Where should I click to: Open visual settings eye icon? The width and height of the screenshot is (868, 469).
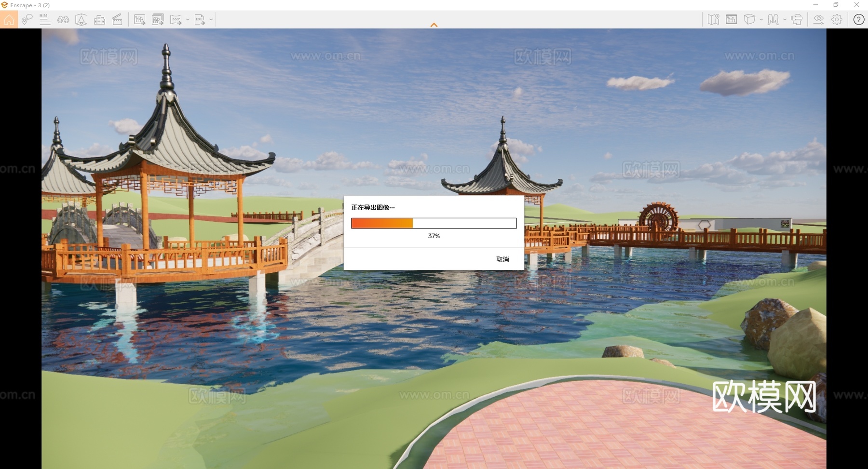pyautogui.click(x=819, y=20)
